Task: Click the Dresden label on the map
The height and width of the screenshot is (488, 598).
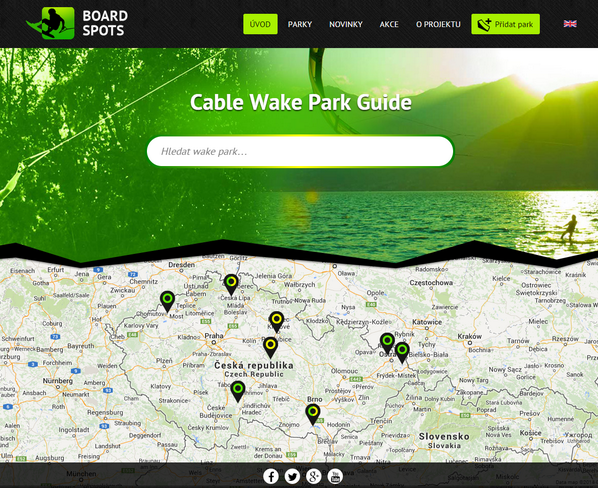Action: [182, 264]
